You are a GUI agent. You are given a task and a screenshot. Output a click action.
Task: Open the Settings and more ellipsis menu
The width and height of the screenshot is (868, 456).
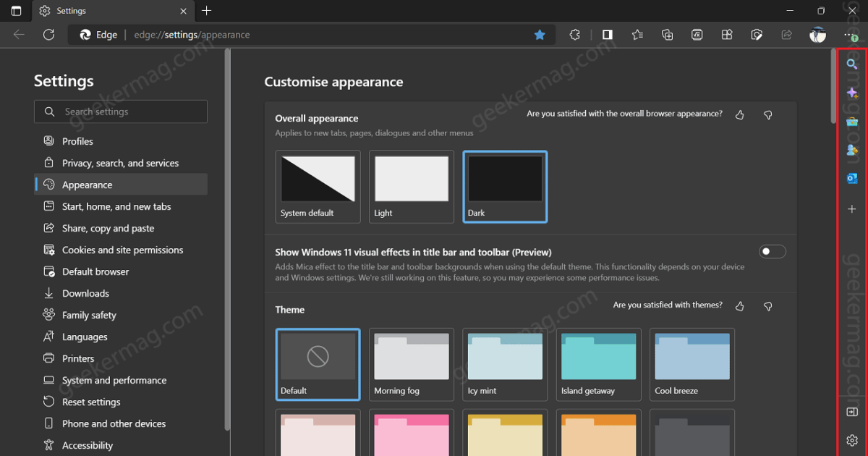tap(850, 34)
